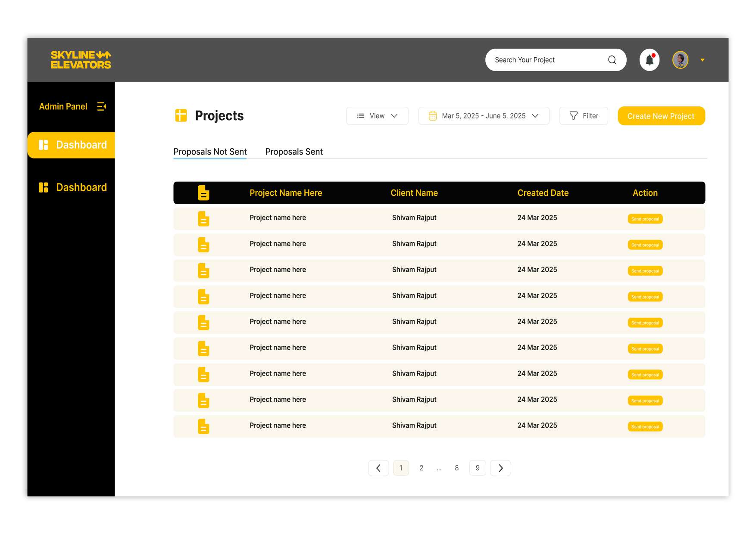Select the second Dashboard sidebar item
This screenshot has width=756, height=534.
(x=72, y=187)
